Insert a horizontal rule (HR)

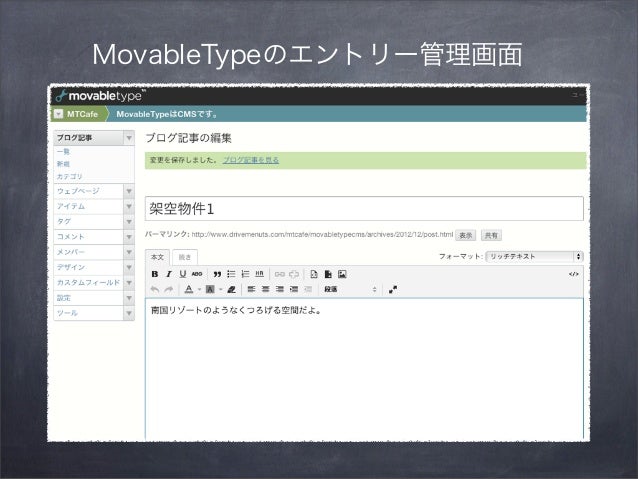(x=259, y=274)
